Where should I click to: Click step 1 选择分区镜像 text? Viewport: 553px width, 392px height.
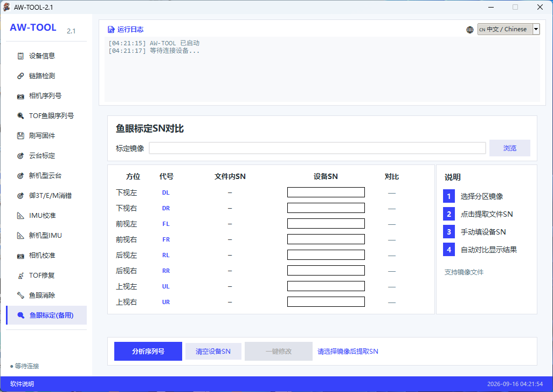[482, 196]
